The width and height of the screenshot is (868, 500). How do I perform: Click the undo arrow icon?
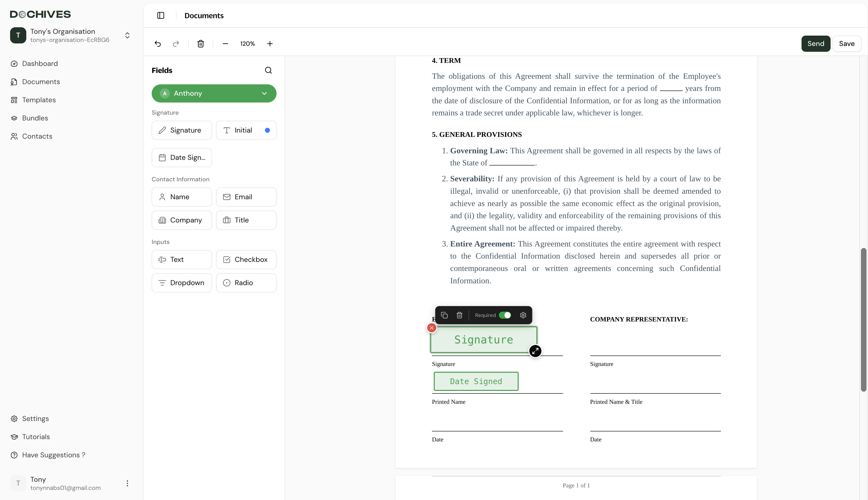click(x=158, y=44)
